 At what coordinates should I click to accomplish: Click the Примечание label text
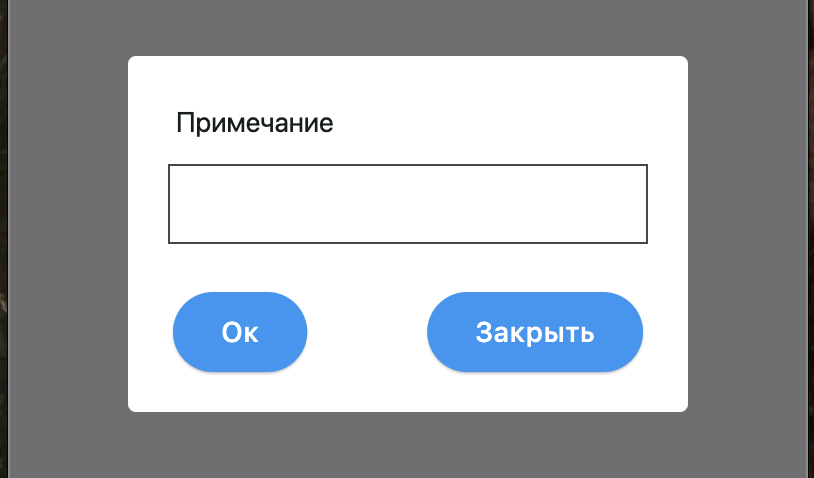254,124
